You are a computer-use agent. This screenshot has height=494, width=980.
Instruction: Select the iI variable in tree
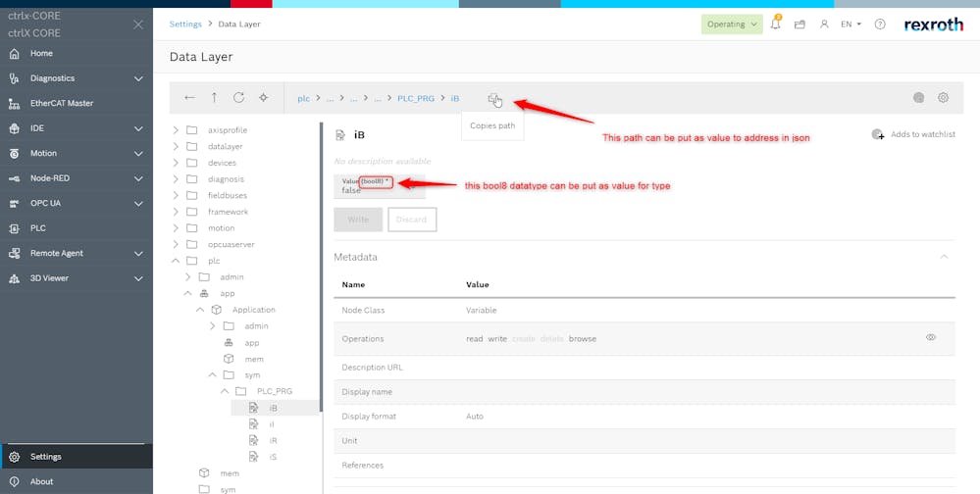272,424
